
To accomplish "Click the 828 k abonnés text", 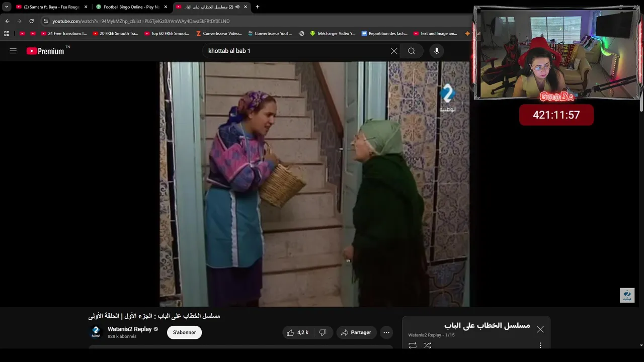I will point(122,336).
